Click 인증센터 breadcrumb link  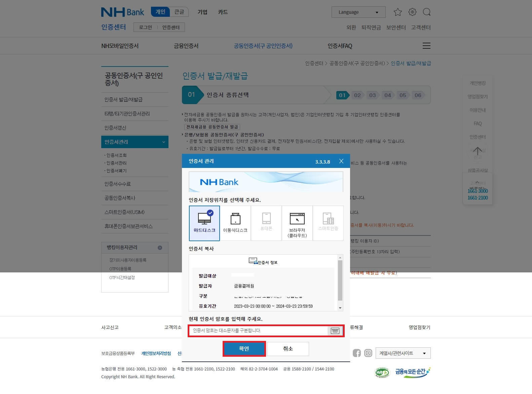(314, 63)
